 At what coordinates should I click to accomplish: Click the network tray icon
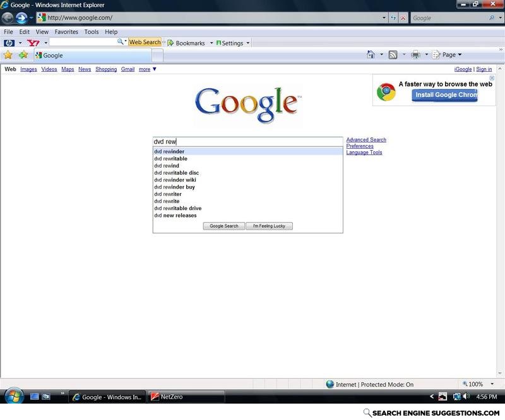456,397
